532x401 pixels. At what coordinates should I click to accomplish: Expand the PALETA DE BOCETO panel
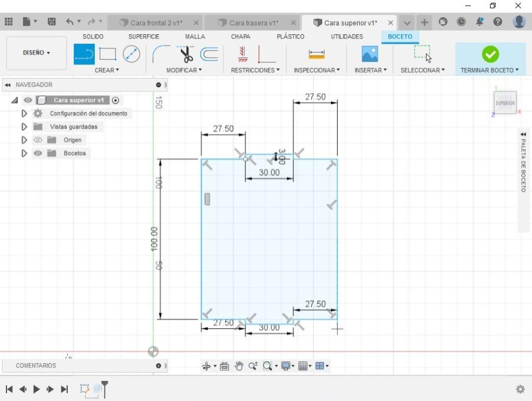tap(523, 134)
